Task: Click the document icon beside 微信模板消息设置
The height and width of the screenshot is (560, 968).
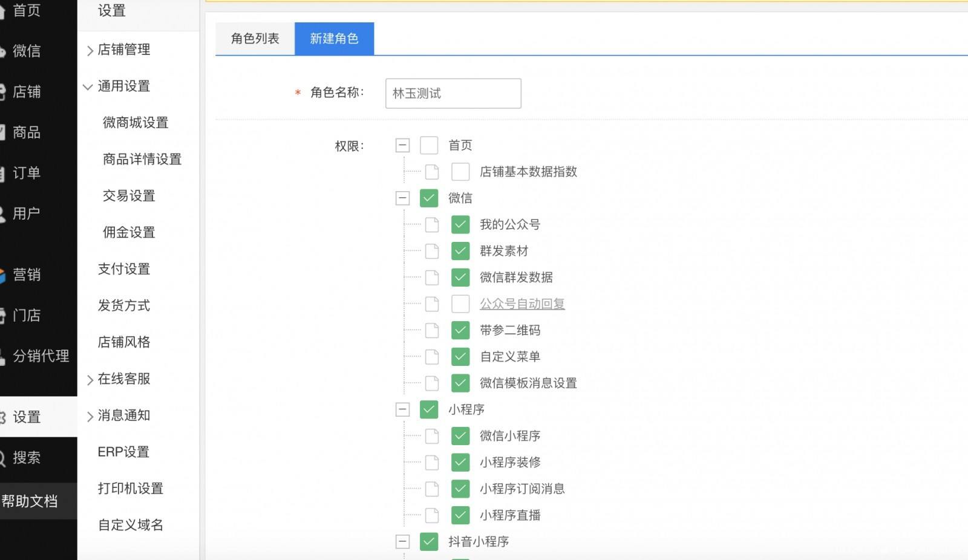Action: coord(432,383)
